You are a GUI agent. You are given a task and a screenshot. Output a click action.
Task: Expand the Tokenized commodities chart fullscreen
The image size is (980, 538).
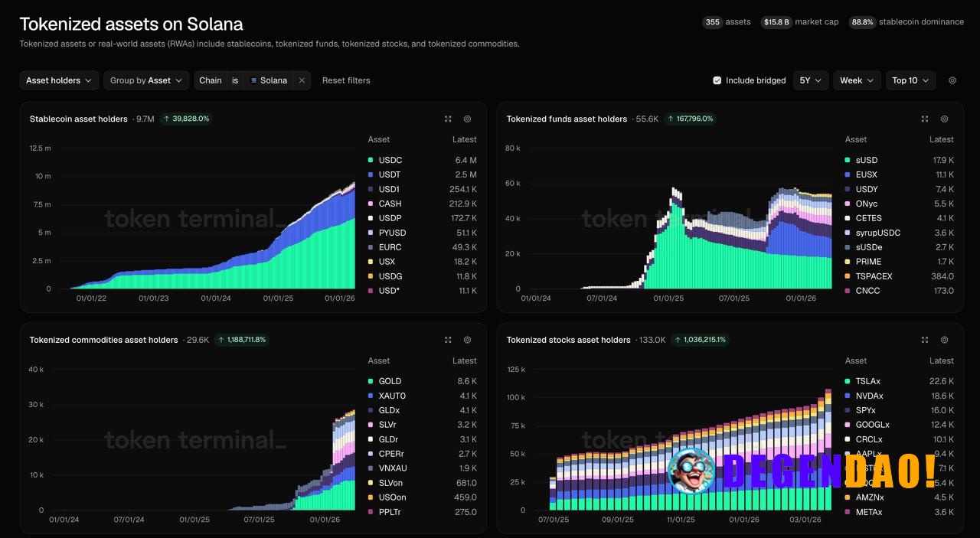[x=448, y=340]
